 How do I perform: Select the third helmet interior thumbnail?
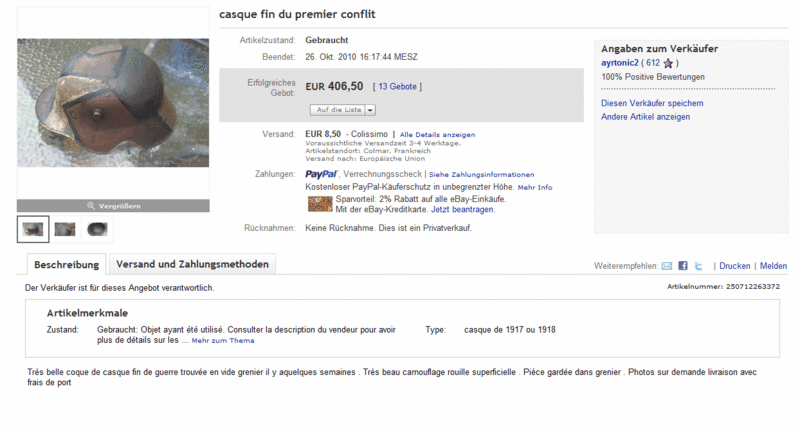point(97,229)
